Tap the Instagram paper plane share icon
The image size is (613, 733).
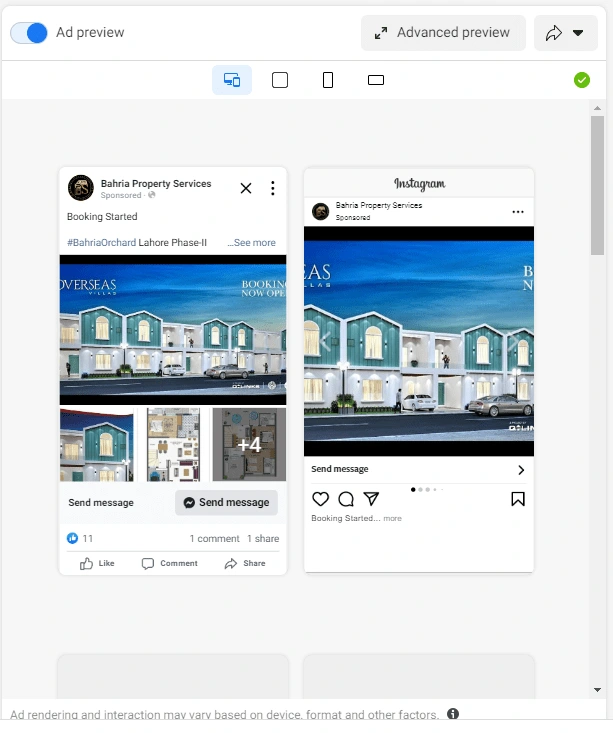point(371,499)
